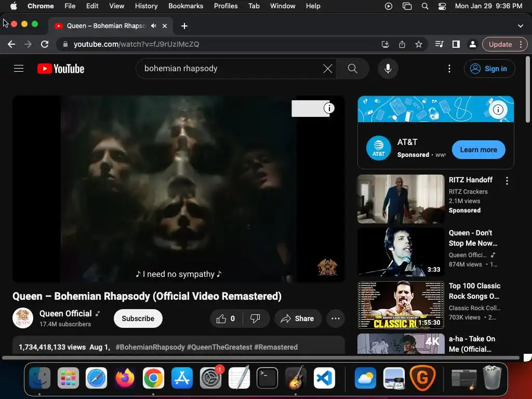
Task: Reload the YouTube page
Action: [45, 44]
